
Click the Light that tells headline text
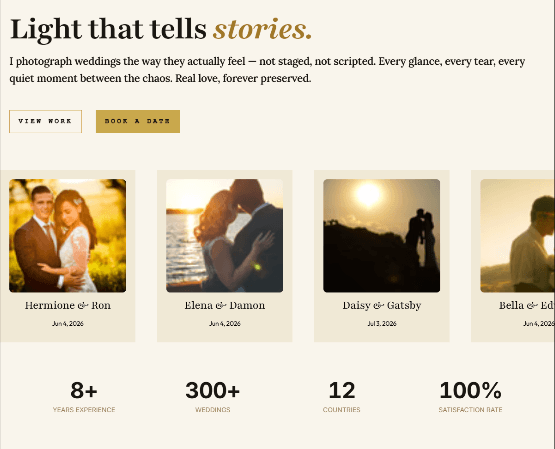tap(108, 30)
